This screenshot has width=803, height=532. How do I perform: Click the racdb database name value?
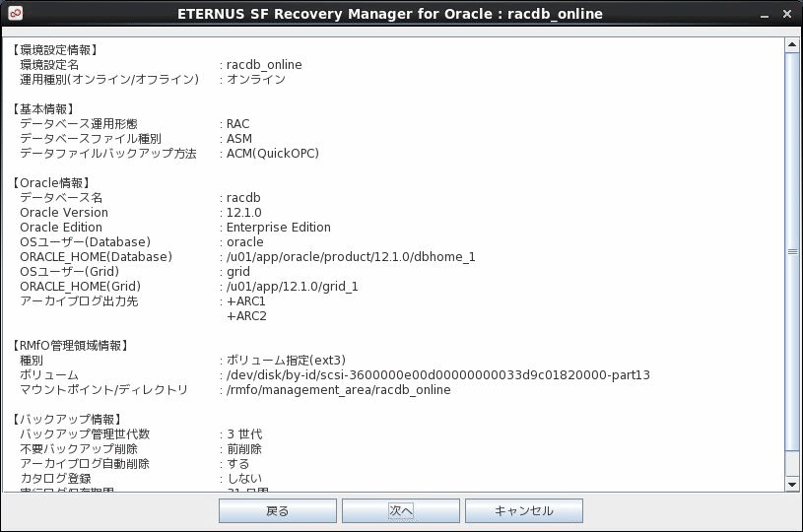(x=243, y=198)
